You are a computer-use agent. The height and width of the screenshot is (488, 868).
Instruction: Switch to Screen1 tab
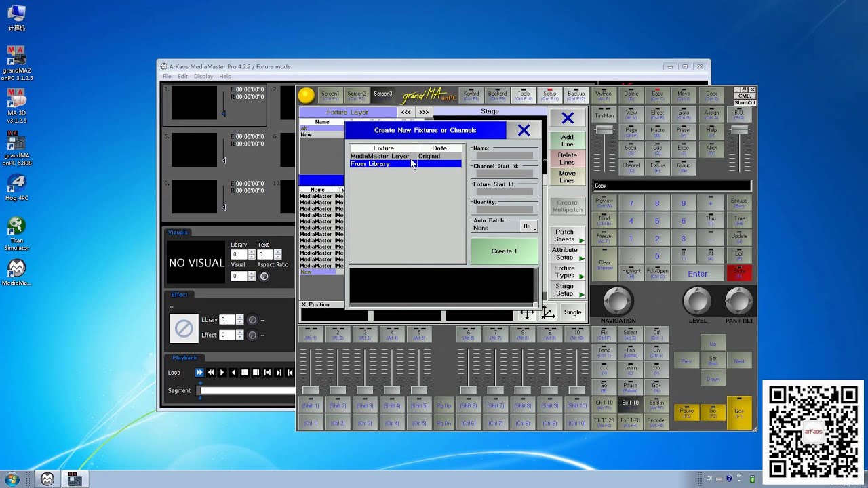point(330,96)
